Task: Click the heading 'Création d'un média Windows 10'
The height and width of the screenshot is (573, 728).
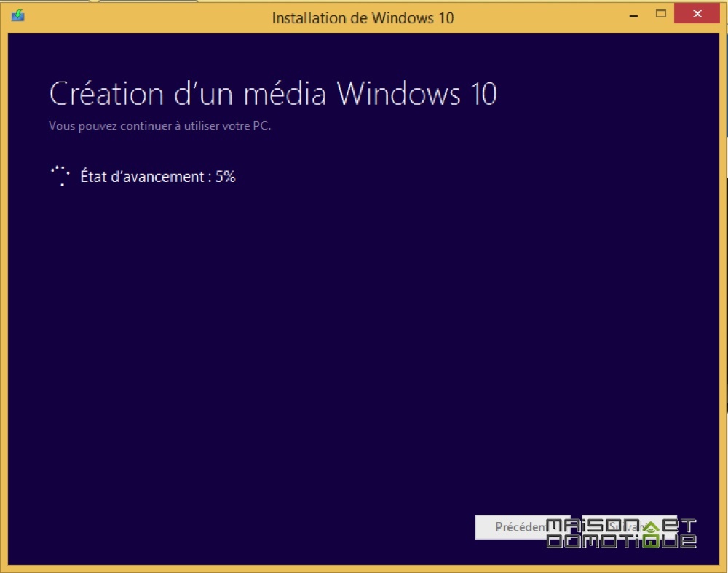Action: [273, 93]
